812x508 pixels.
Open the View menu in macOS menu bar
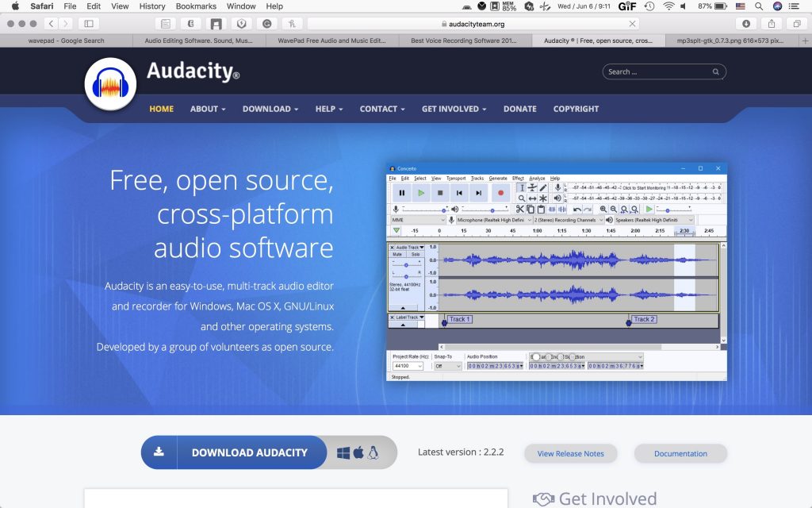pyautogui.click(x=120, y=6)
